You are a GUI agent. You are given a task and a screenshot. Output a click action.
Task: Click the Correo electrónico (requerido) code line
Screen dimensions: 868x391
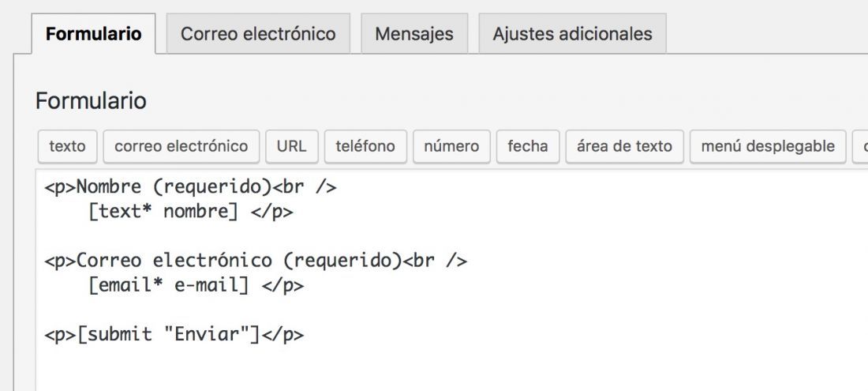[256, 261]
